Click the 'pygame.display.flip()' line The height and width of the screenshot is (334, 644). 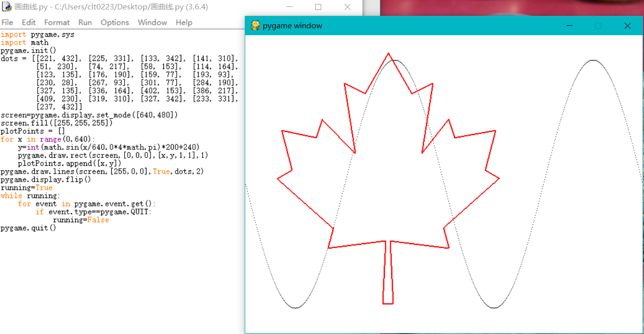click(x=46, y=179)
